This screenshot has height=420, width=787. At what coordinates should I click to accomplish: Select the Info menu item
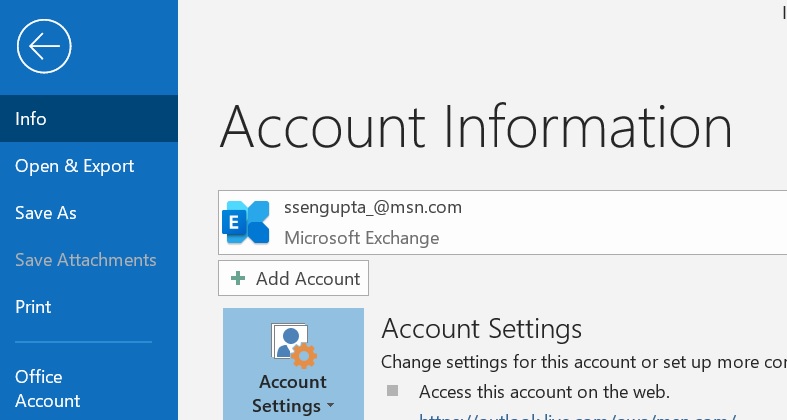[x=89, y=119]
